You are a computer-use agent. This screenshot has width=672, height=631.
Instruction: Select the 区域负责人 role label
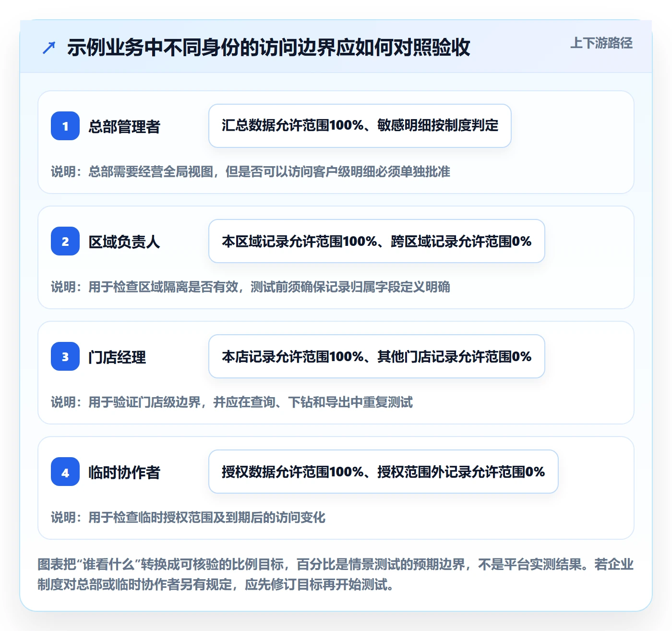124,242
